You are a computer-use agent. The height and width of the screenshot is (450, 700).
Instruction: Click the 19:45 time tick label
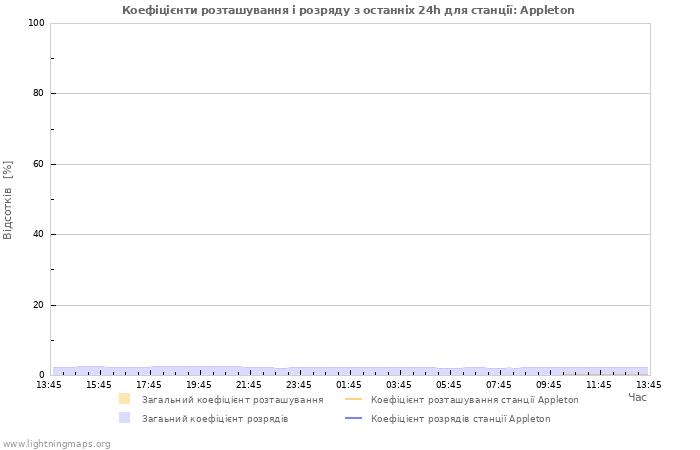click(x=199, y=384)
